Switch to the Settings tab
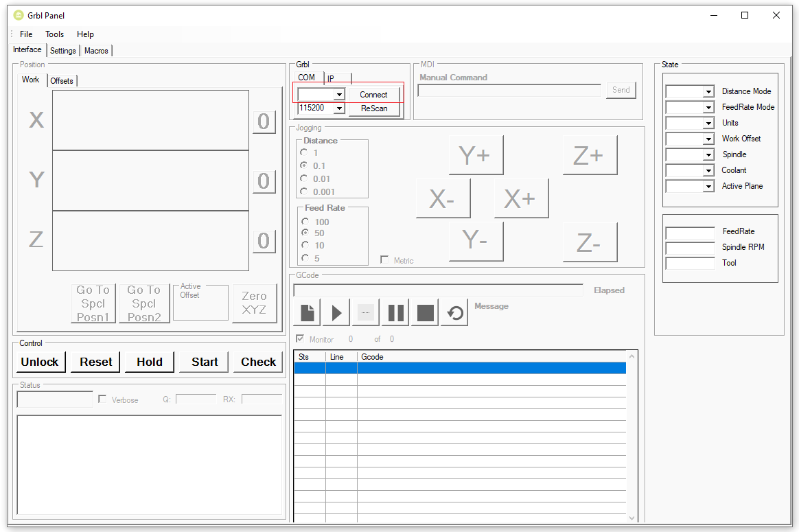The width and height of the screenshot is (799, 532). 62,50
